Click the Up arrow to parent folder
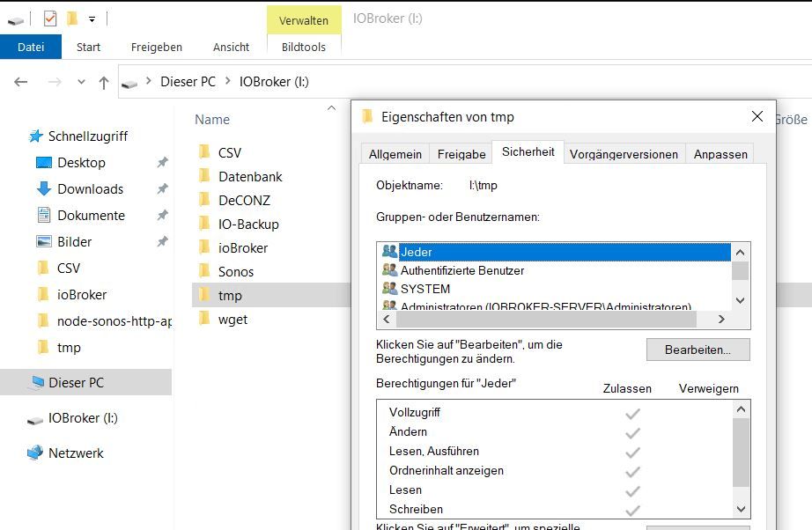The height and width of the screenshot is (530, 812). [x=104, y=83]
